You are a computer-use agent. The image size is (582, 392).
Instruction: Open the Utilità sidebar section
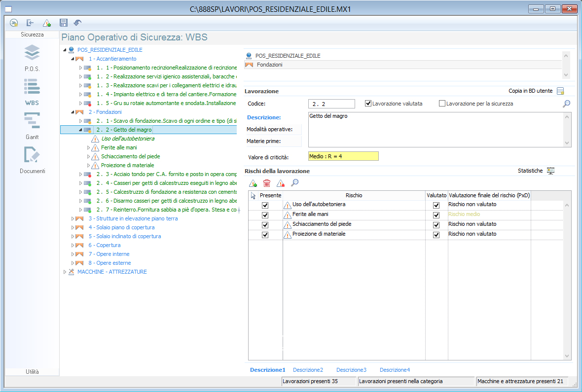click(x=32, y=372)
